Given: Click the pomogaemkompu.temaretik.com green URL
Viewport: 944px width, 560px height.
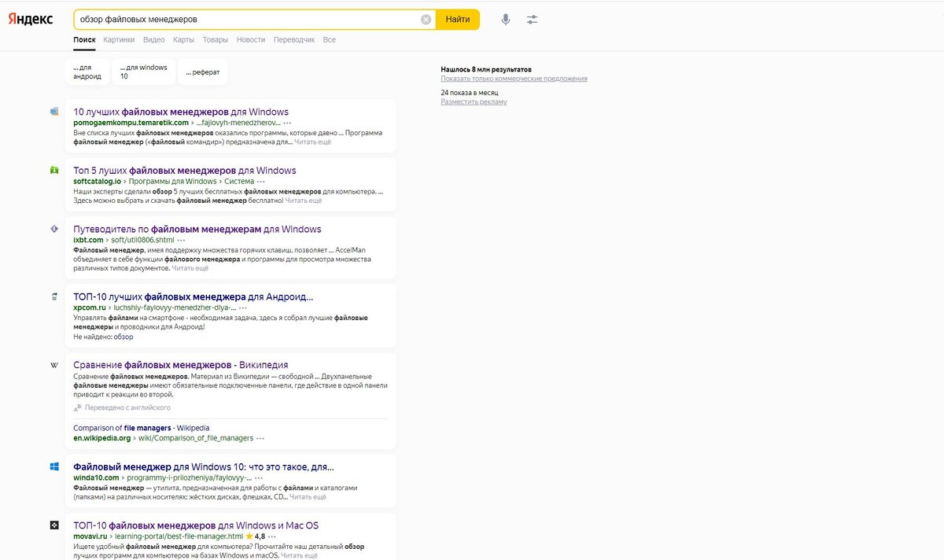Looking at the screenshot, I should [131, 123].
